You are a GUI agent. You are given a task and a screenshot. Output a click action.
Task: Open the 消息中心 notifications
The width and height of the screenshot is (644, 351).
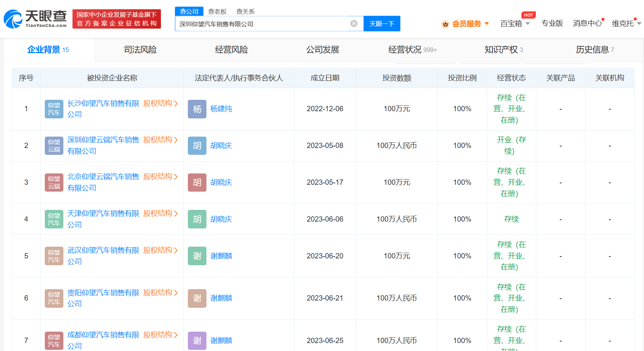(x=588, y=24)
